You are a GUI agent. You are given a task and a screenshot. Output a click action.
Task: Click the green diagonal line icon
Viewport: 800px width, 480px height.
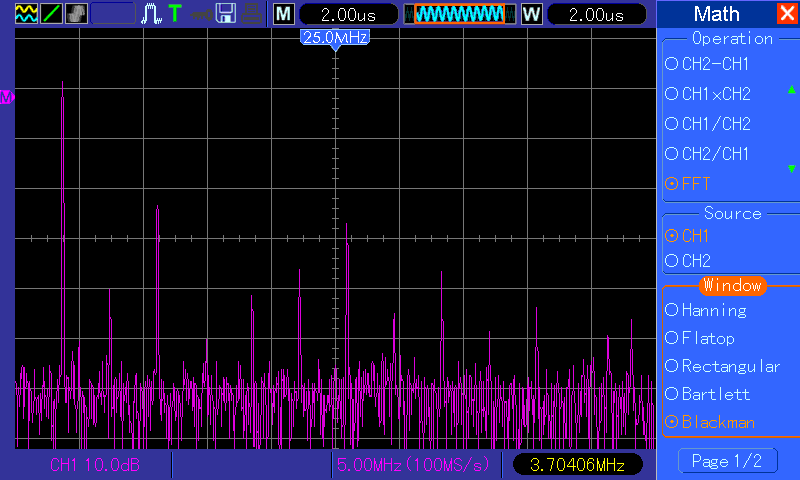51,13
